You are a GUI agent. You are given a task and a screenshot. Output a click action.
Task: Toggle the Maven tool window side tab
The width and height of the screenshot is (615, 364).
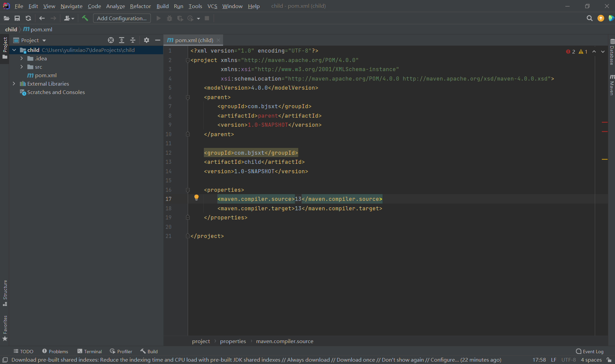click(x=612, y=85)
